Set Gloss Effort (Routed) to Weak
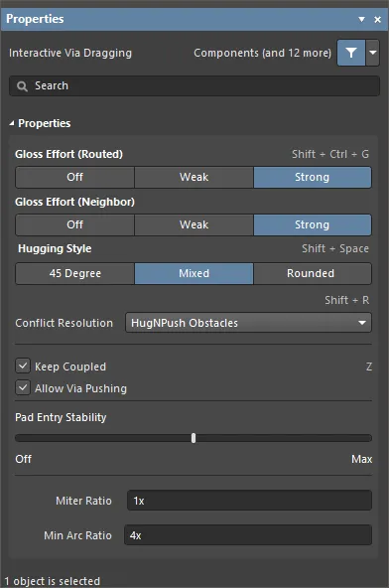Image resolution: width=389 pixels, height=588 pixels. pyautogui.click(x=194, y=177)
